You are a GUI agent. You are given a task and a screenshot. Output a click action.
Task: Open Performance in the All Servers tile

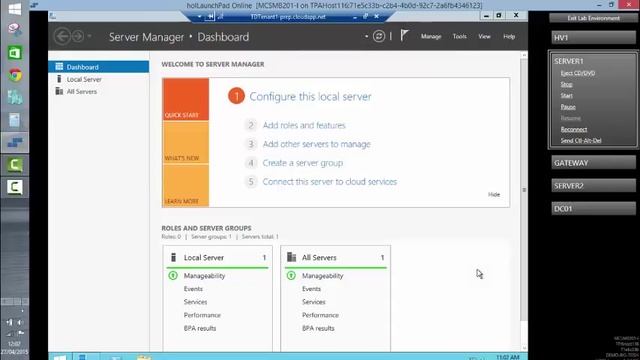pyautogui.click(x=320, y=315)
